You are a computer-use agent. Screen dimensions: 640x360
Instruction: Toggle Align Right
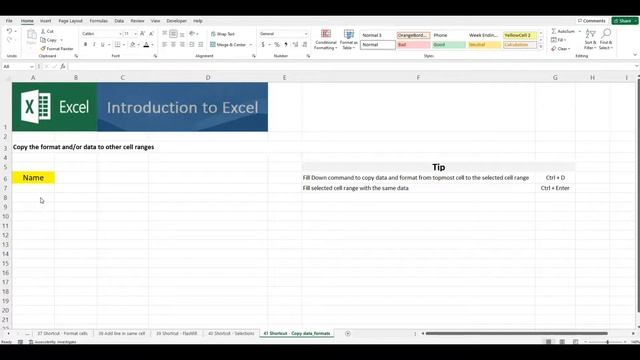coord(182,44)
